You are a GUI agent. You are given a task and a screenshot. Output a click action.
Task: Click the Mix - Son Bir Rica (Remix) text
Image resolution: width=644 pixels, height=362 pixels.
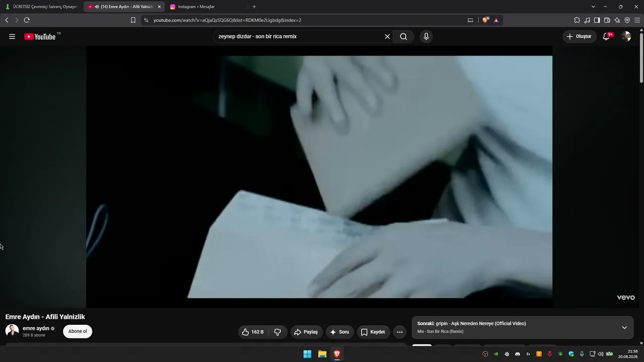coord(440,332)
